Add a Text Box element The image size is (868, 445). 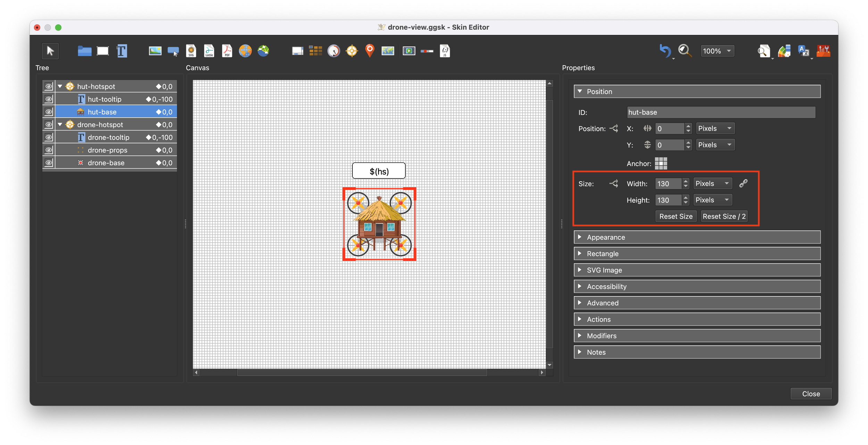pos(122,51)
